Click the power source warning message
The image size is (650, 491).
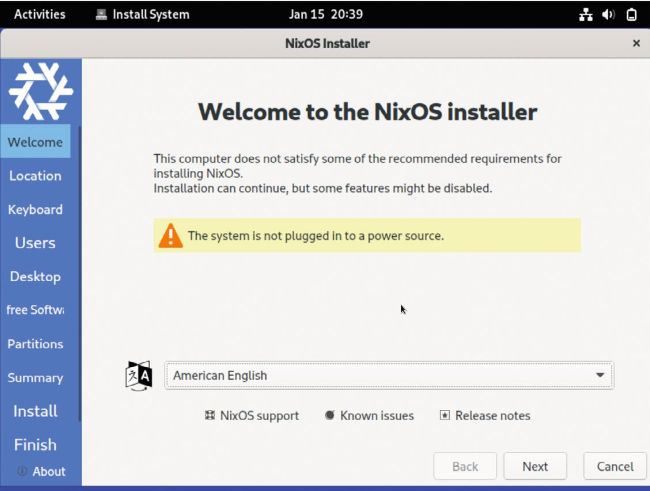click(x=367, y=236)
